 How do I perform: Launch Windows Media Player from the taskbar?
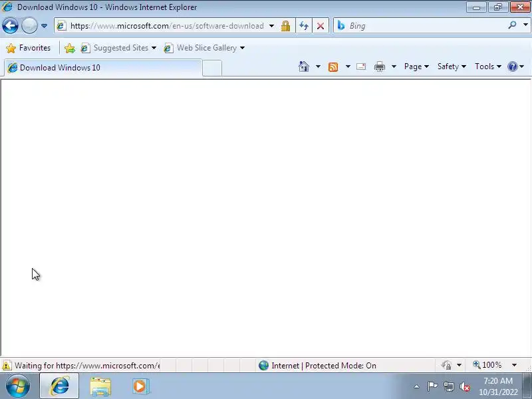[140, 386]
